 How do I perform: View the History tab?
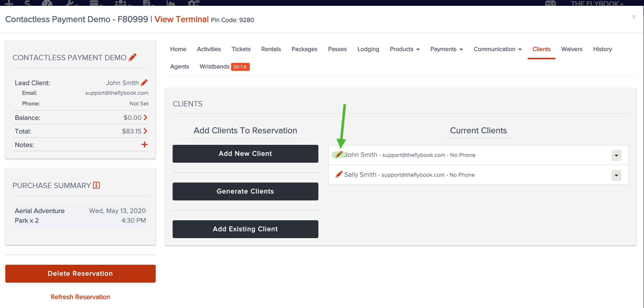tap(602, 49)
